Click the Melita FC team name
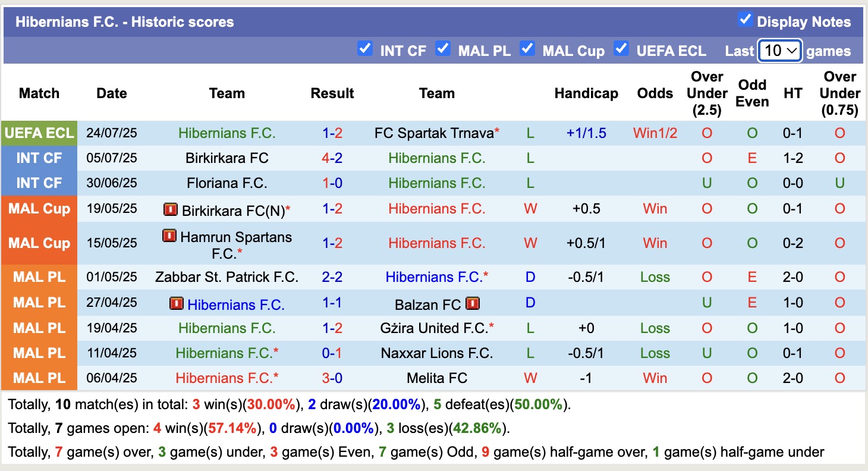Image resolution: width=868 pixels, height=471 pixels. [x=437, y=378]
